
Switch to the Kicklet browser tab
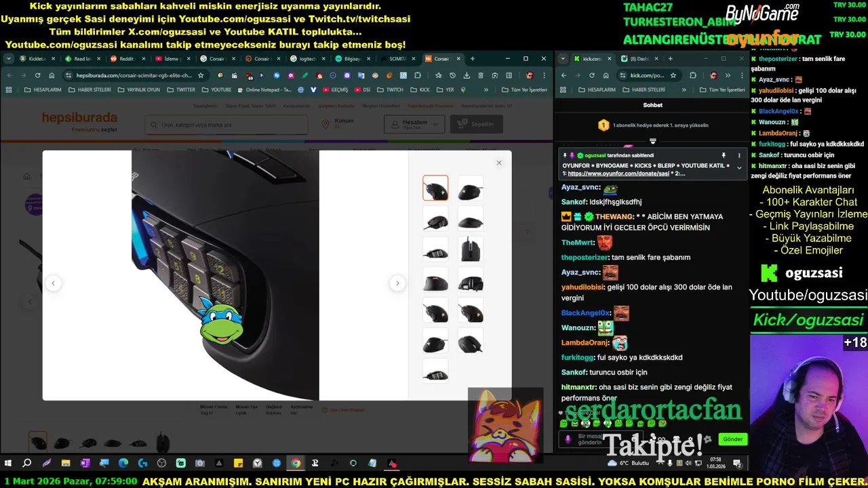(x=37, y=59)
